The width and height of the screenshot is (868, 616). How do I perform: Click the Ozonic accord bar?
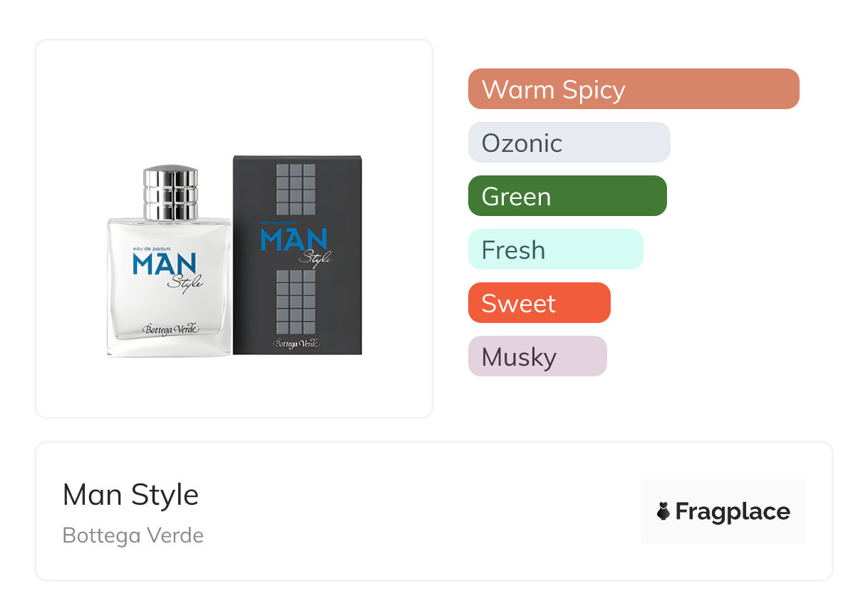point(569,143)
